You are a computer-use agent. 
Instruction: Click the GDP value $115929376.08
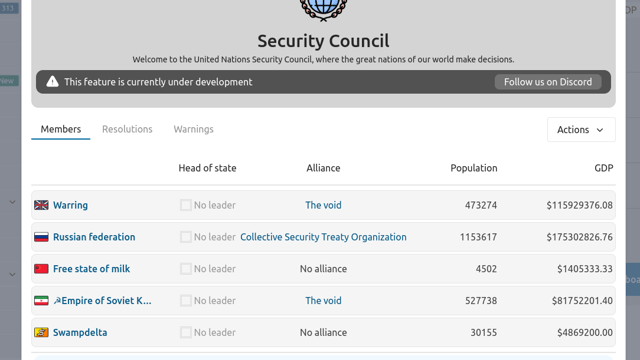(x=580, y=205)
